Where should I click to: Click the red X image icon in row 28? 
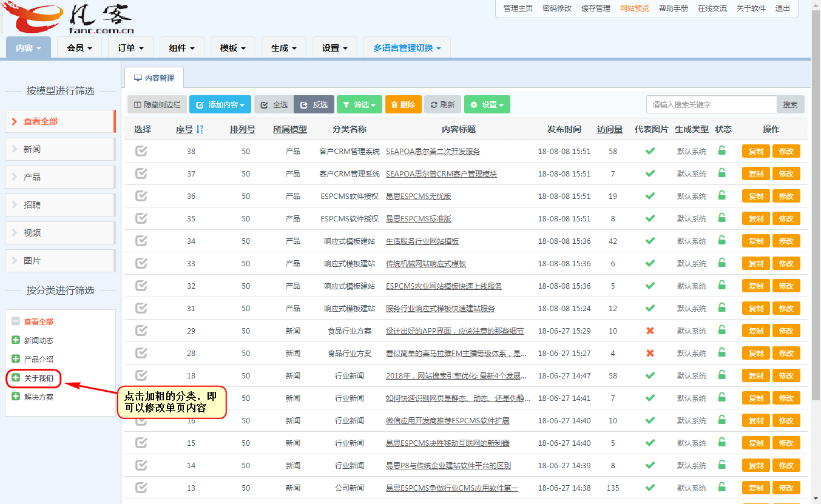point(650,353)
